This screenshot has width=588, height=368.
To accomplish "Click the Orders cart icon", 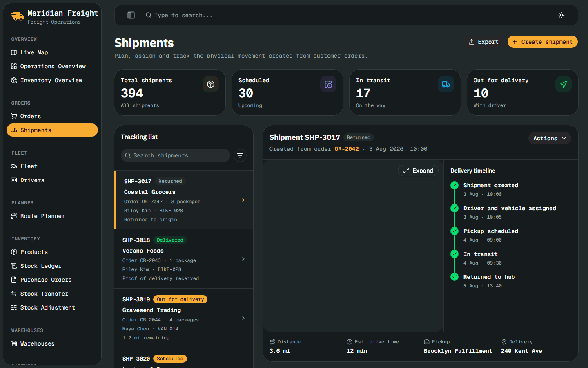I will (x=14, y=116).
